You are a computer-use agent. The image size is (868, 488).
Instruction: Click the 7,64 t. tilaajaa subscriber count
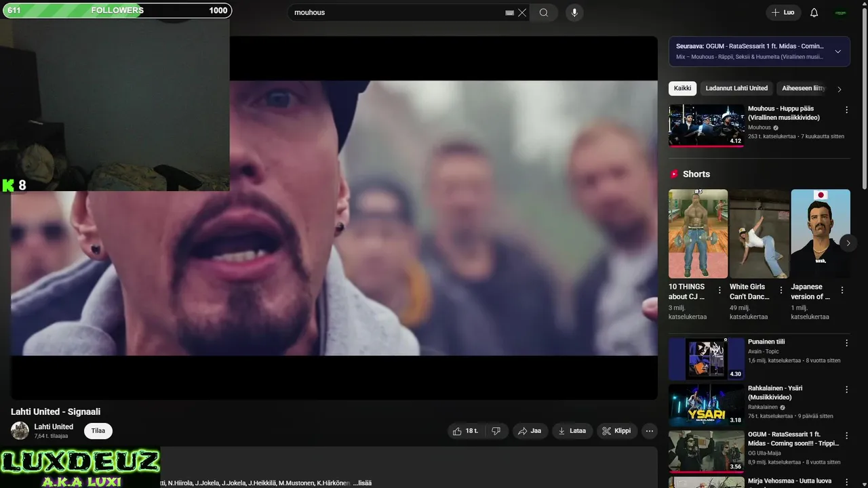click(51, 436)
